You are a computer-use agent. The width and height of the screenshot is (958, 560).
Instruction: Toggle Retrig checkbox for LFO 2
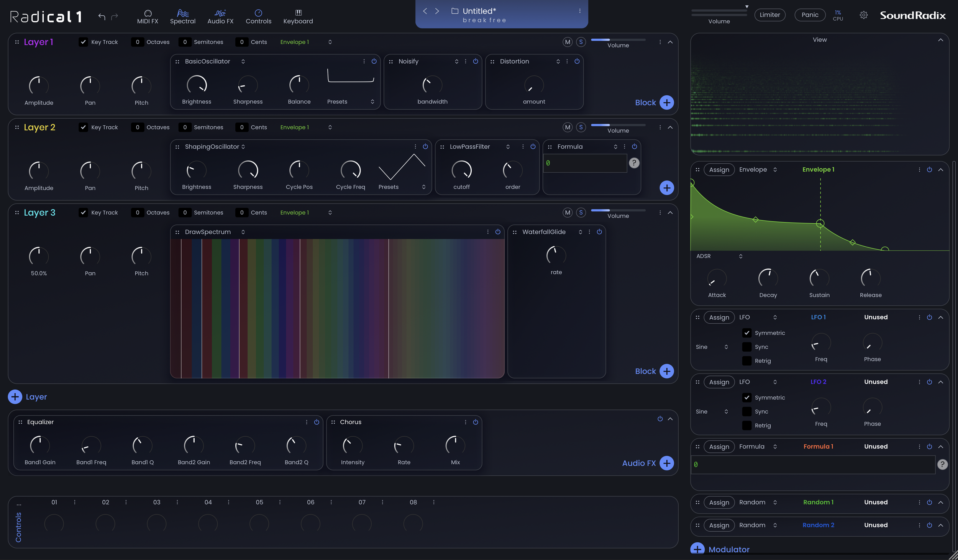pos(746,425)
